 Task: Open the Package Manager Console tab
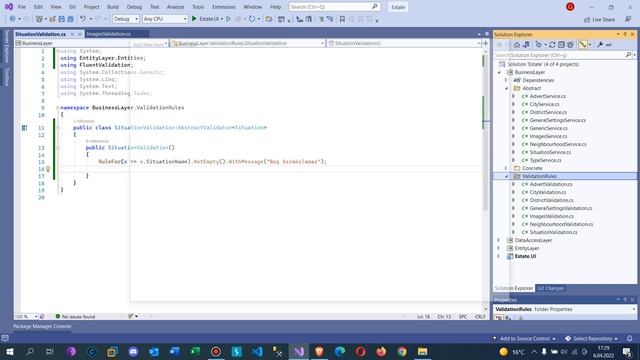click(x=42, y=326)
